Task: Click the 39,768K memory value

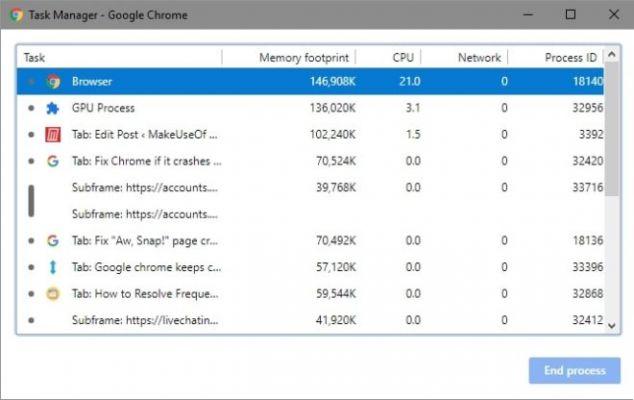Action: pyautogui.click(x=336, y=188)
